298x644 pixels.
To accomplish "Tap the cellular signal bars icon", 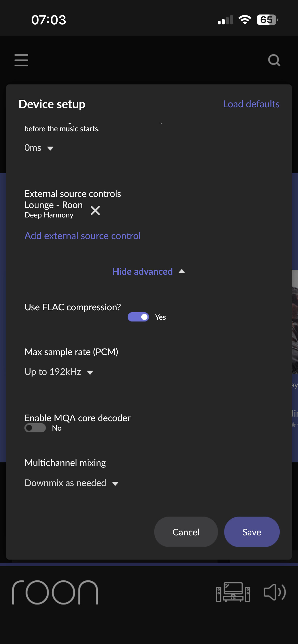I will point(225,20).
